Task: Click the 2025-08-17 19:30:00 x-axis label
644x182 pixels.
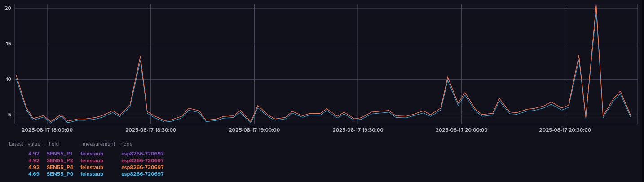Action: point(357,130)
